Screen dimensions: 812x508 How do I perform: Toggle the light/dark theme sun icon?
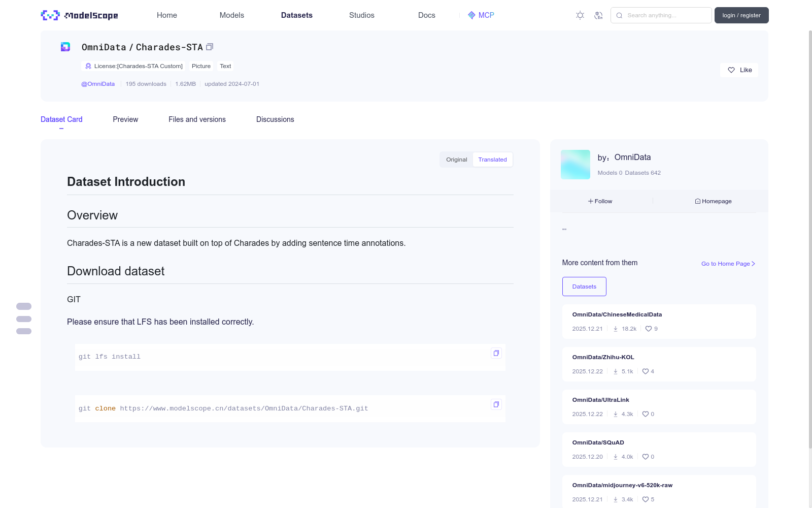[580, 15]
